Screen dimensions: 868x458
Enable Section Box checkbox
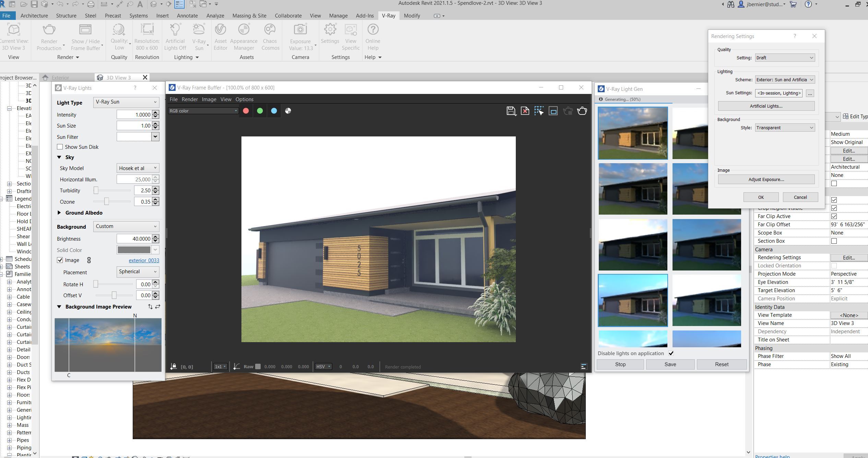point(834,241)
